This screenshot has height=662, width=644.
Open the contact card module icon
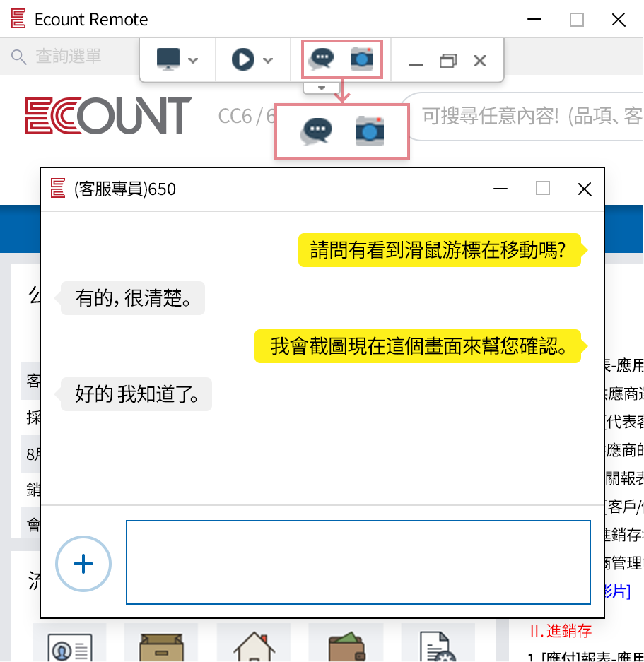[69, 644]
